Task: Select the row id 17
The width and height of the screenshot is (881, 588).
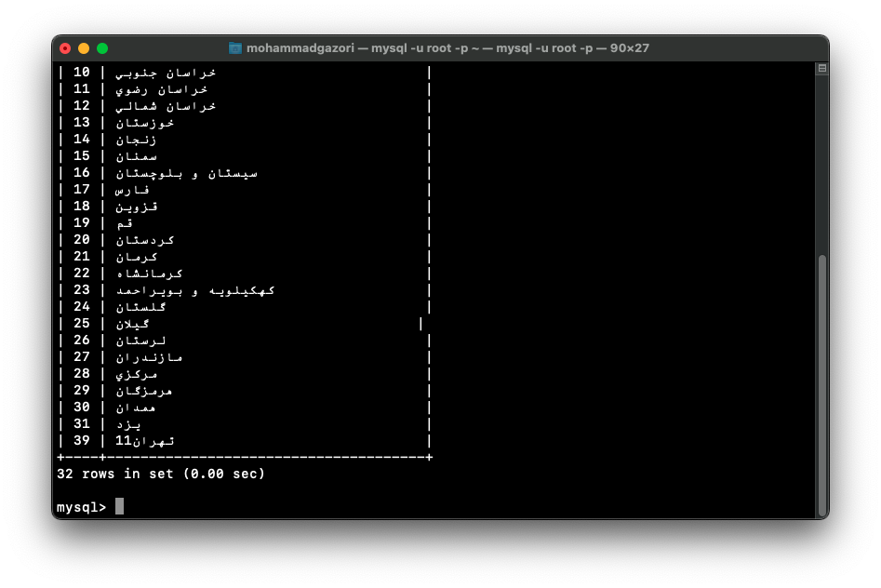Action: point(82,190)
